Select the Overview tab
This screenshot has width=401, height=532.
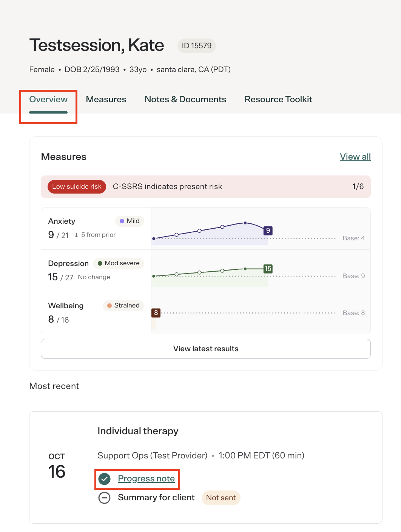pos(48,100)
